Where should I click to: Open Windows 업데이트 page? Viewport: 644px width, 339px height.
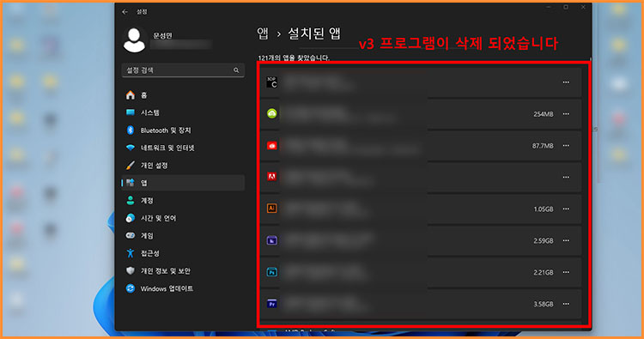(x=183, y=289)
